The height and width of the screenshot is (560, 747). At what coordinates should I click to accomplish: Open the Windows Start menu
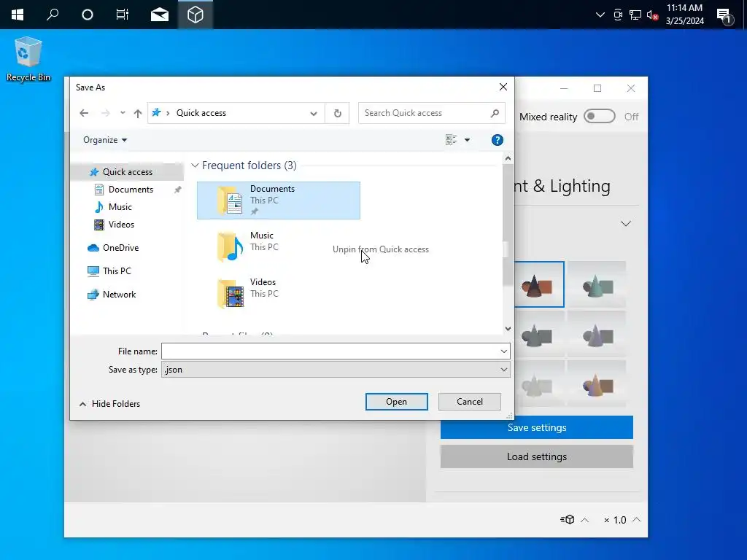coord(18,15)
